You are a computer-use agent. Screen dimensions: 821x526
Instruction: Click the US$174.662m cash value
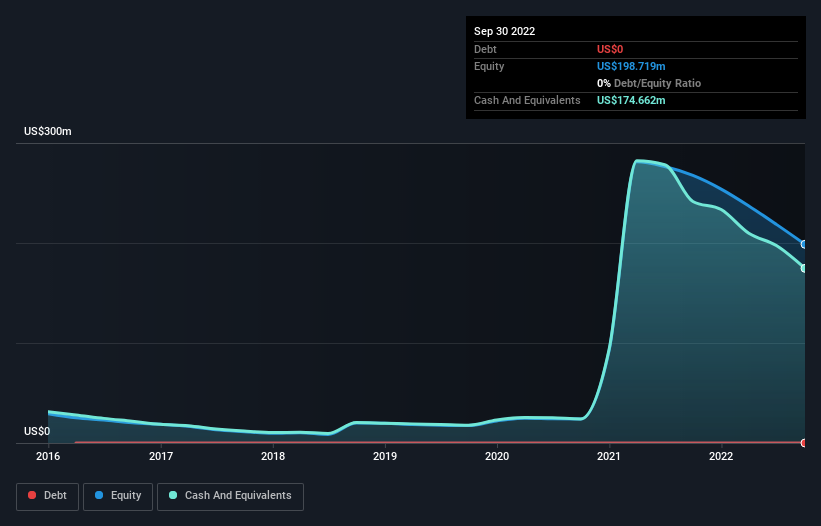(631, 100)
